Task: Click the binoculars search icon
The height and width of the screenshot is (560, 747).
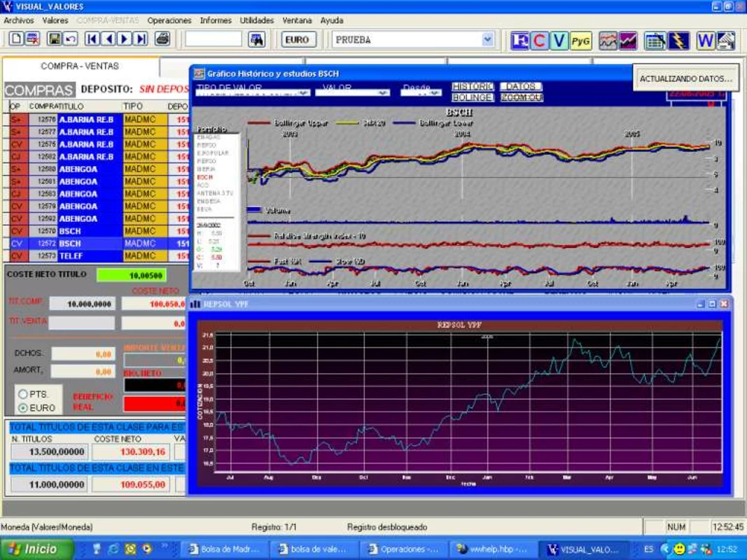Action: click(257, 39)
